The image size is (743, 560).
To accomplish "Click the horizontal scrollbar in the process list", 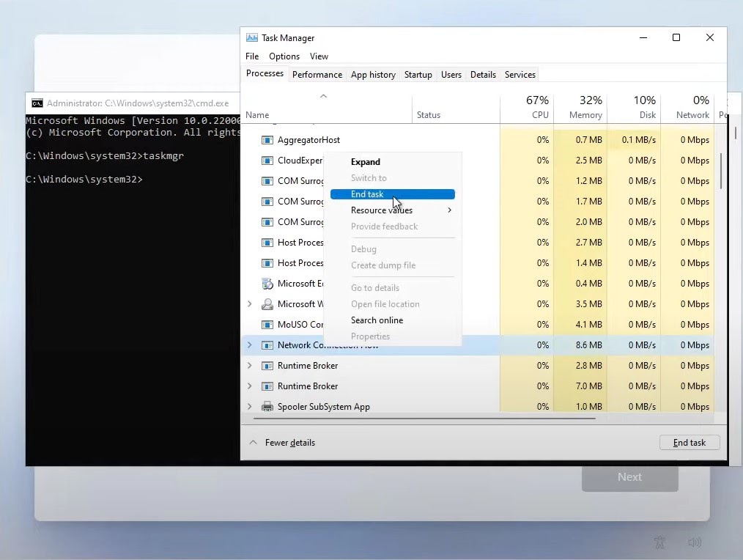I will 424,419.
